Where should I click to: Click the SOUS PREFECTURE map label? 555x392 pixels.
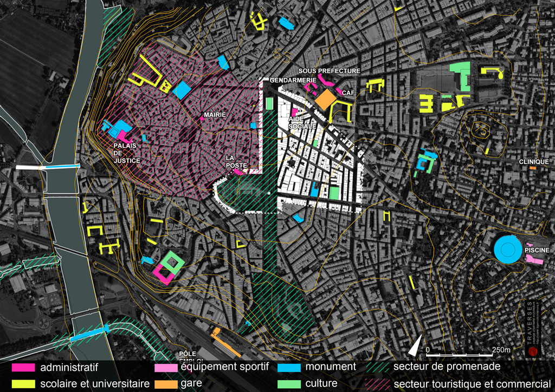point(329,71)
